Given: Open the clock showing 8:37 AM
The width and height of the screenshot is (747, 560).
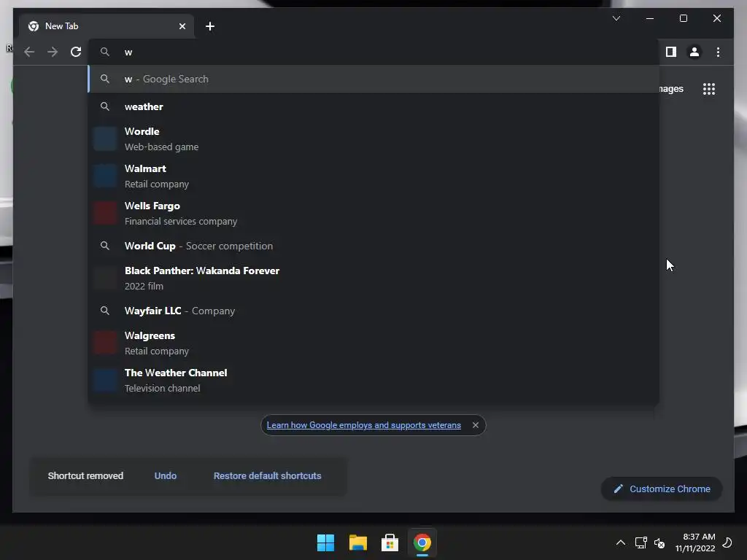Looking at the screenshot, I should 695,542.
